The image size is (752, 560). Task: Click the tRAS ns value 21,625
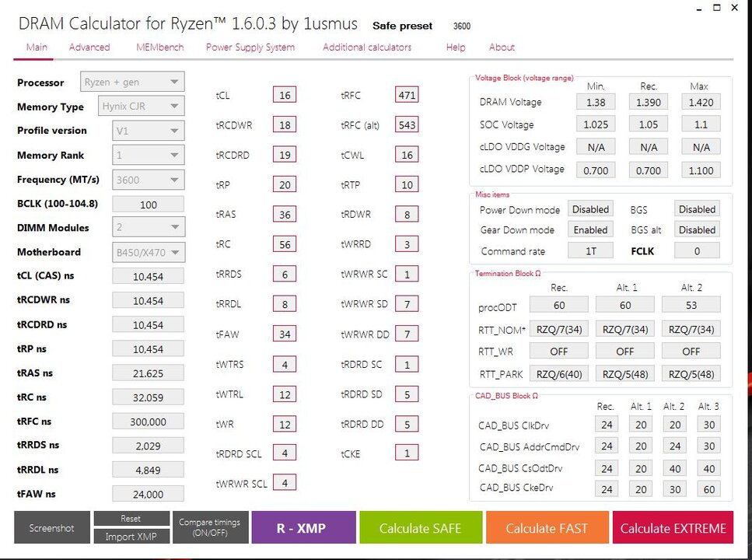point(149,373)
